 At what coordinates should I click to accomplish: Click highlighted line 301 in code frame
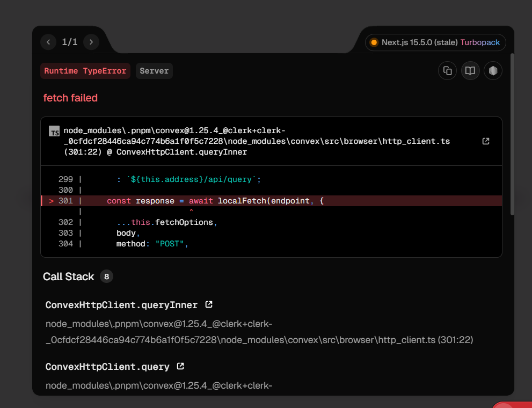[x=271, y=201]
